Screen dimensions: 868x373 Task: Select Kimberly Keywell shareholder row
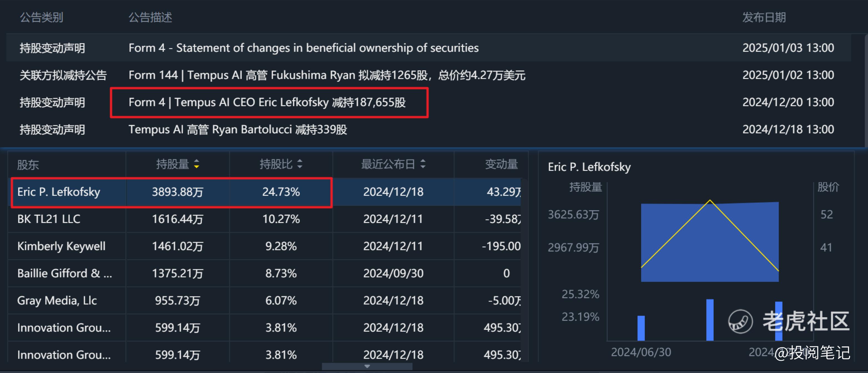[61, 246]
